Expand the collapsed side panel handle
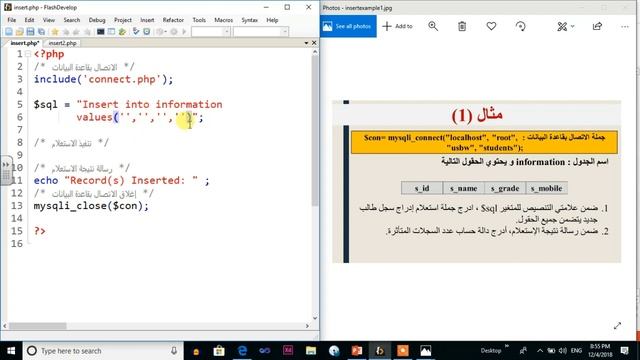640x360 pixels. (x=6, y=171)
